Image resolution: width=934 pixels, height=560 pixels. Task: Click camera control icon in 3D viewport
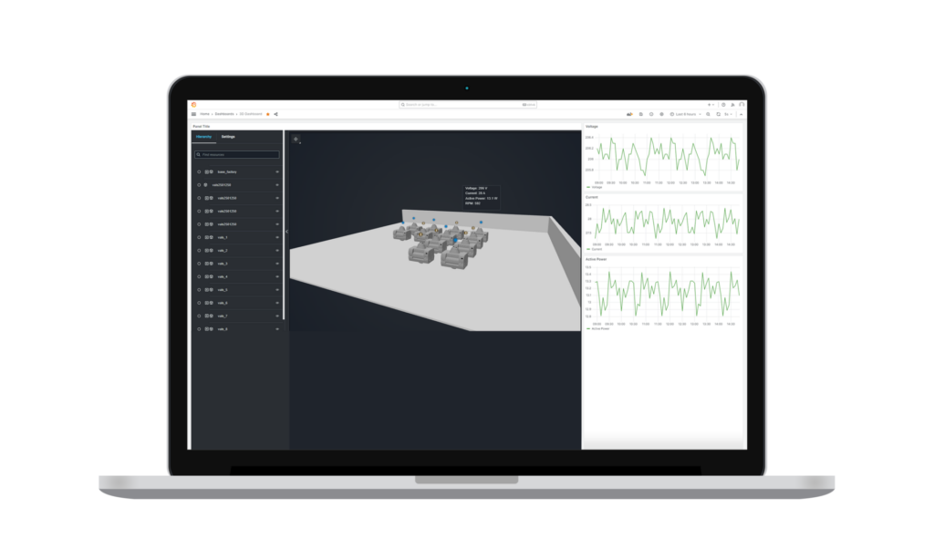point(296,140)
